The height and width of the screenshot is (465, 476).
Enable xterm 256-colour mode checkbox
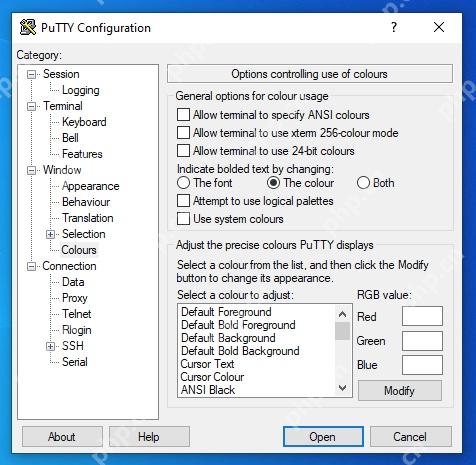pyautogui.click(x=183, y=133)
